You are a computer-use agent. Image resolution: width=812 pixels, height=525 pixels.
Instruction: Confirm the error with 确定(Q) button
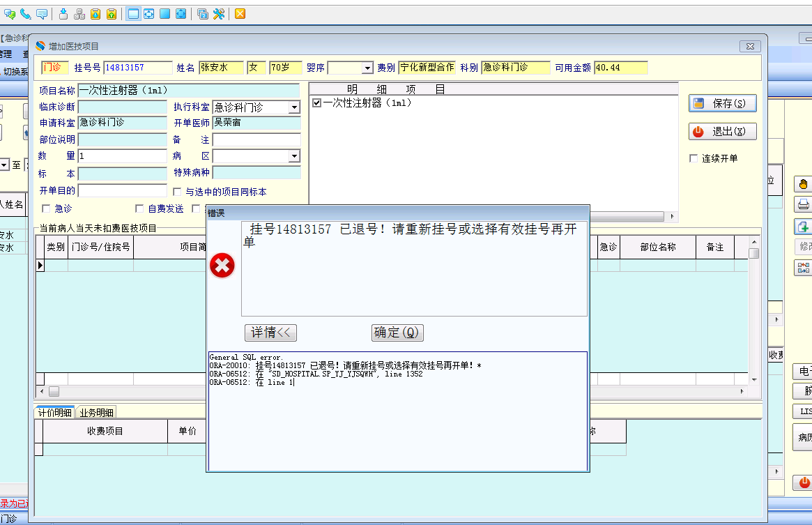[398, 333]
